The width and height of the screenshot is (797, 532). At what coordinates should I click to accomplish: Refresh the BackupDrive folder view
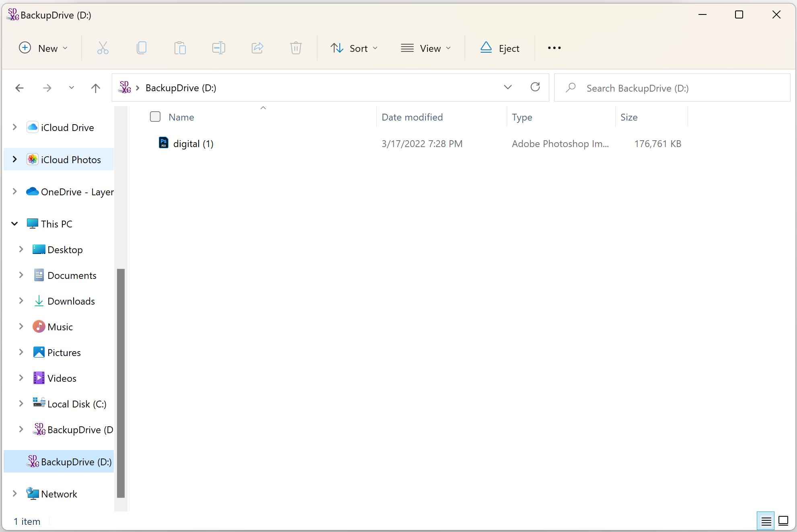(x=535, y=87)
